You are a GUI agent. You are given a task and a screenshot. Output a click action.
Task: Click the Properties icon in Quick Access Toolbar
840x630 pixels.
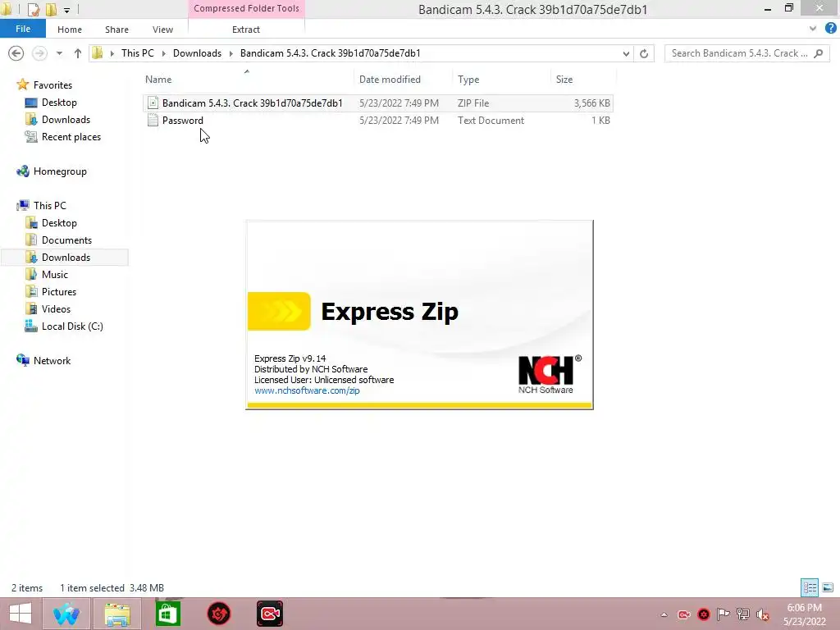(x=33, y=9)
